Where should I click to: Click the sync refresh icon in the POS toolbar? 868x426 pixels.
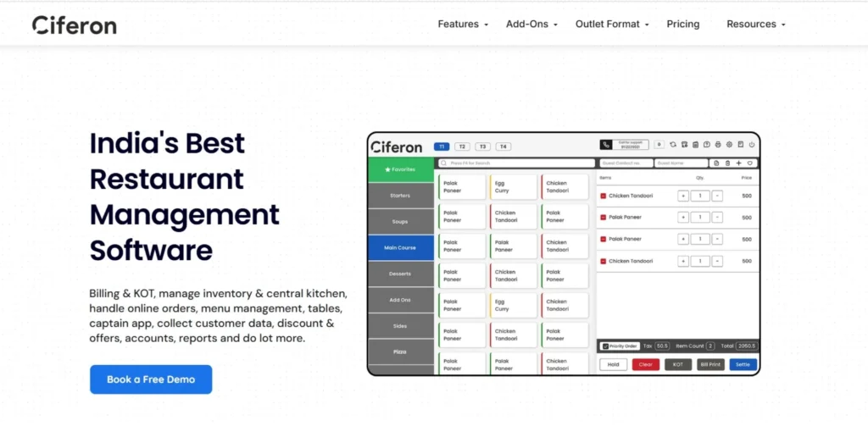pos(672,145)
